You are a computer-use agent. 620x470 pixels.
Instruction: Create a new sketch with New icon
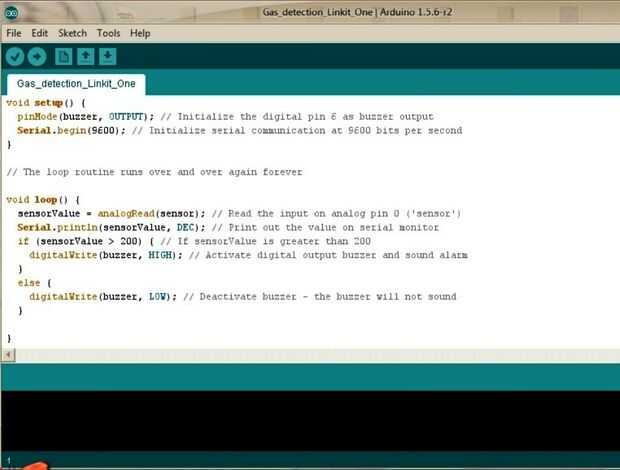pos(63,57)
